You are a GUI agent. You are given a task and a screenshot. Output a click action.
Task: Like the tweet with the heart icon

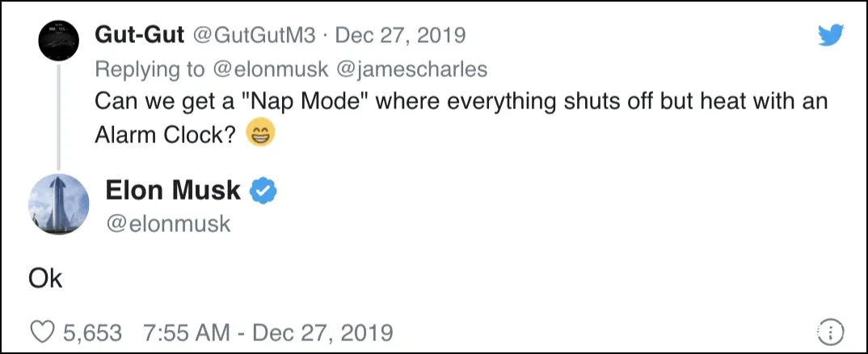click(42, 331)
